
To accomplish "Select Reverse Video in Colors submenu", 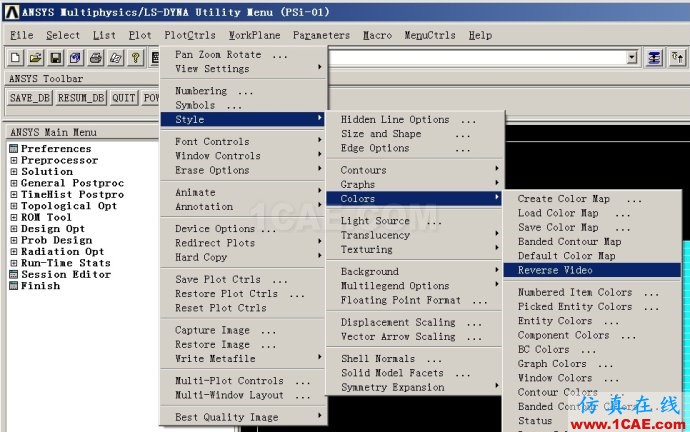I will point(592,270).
